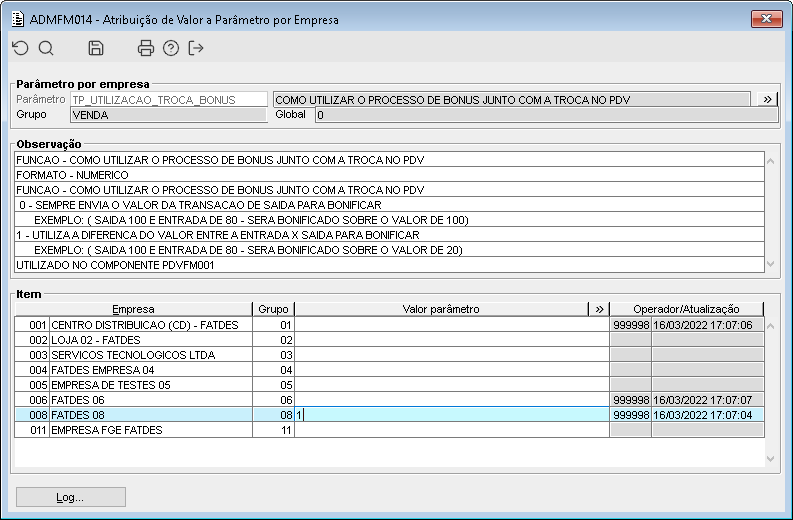Click Valor parâmetro cell for FATDES 06
The image size is (793, 520).
pyautogui.click(x=452, y=400)
